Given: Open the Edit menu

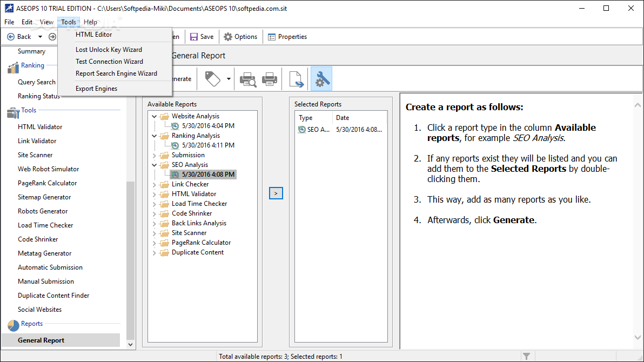Looking at the screenshot, I should 27,22.
